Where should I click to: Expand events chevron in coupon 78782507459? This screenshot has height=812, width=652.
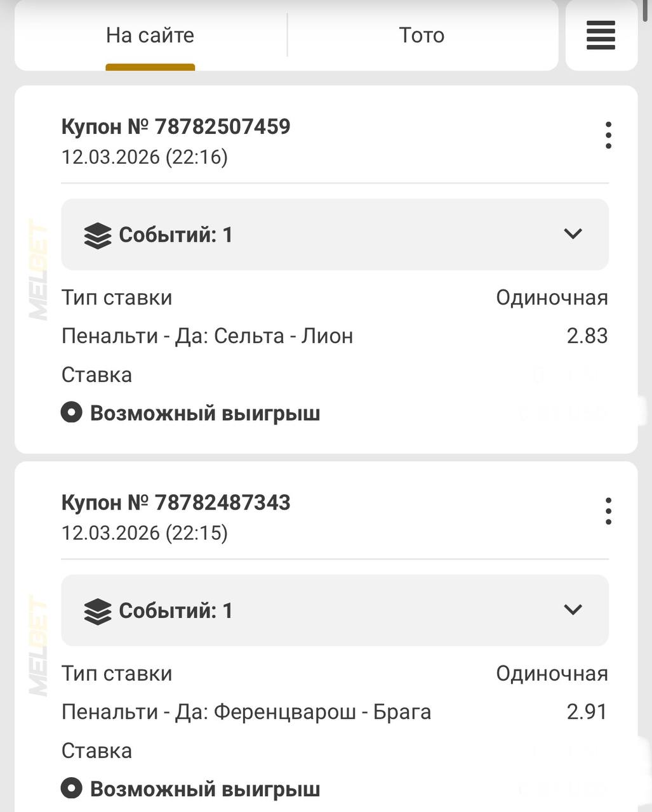click(x=573, y=234)
